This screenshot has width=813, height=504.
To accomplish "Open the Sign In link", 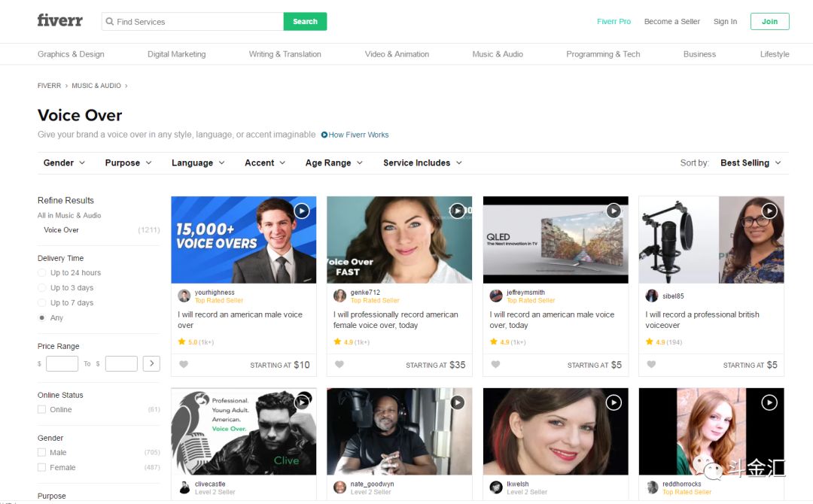I will click(725, 21).
